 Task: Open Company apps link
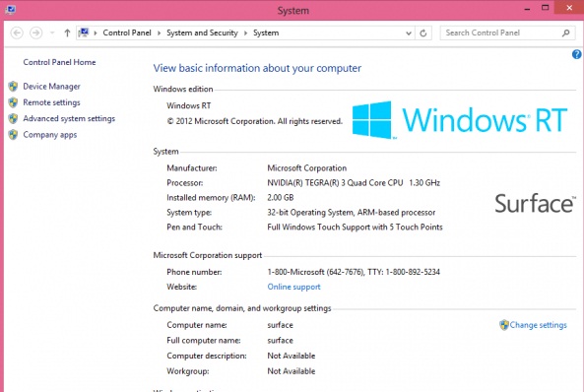tap(50, 135)
